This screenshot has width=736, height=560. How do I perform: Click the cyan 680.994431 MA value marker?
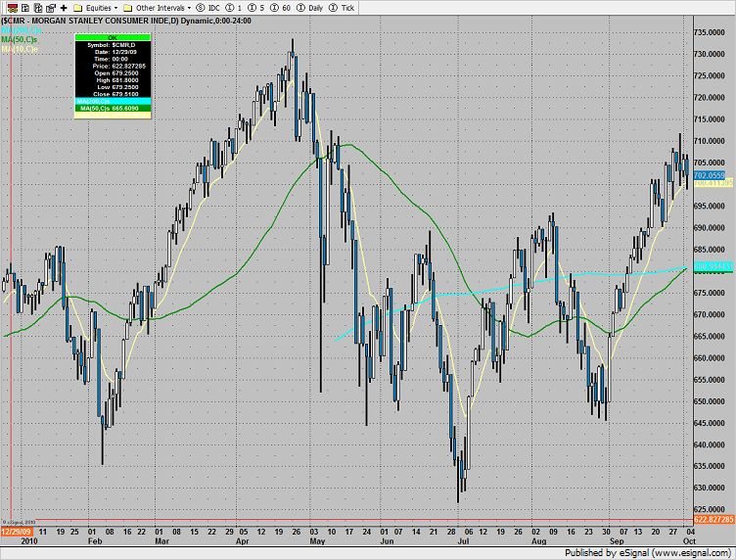click(x=713, y=266)
